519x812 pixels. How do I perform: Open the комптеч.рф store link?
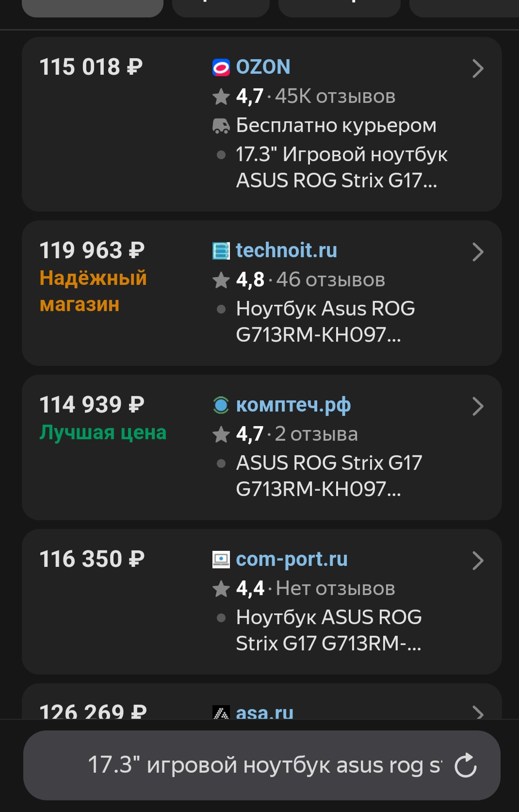293,405
